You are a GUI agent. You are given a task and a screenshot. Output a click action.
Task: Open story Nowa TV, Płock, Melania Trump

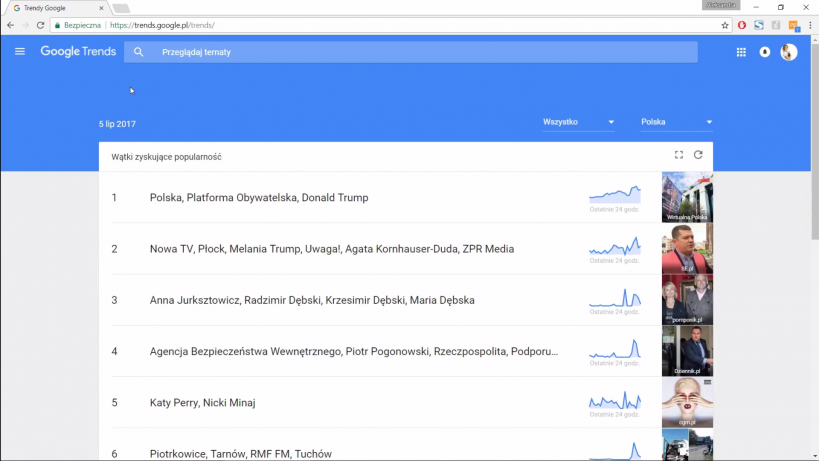pyautogui.click(x=332, y=249)
